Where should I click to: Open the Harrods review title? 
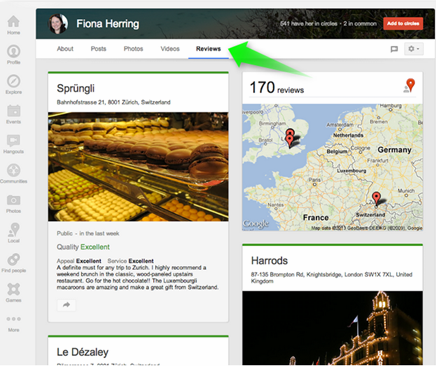269,260
